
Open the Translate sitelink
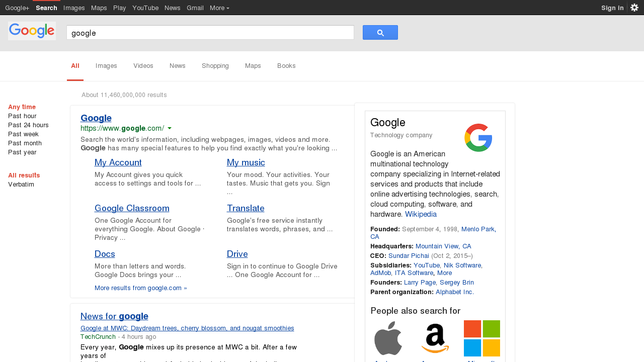[x=246, y=209]
